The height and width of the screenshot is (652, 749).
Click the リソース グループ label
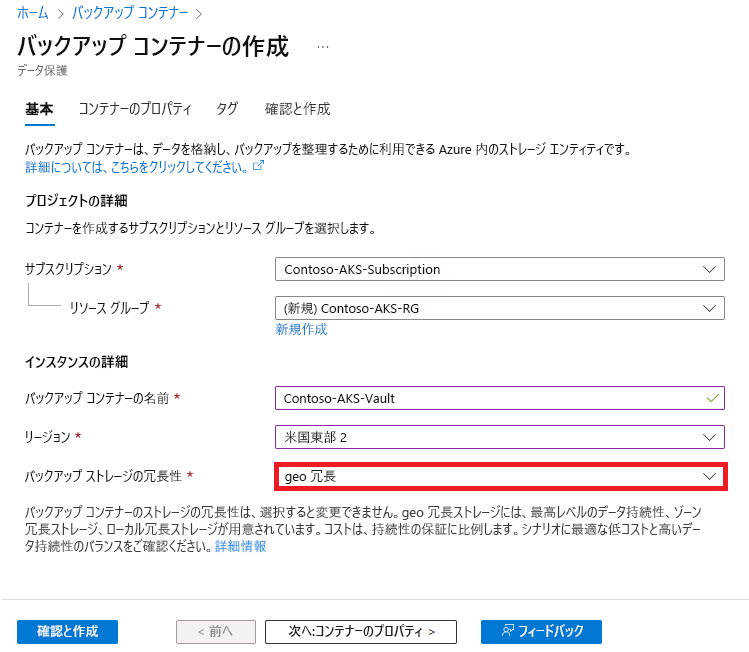coord(109,308)
